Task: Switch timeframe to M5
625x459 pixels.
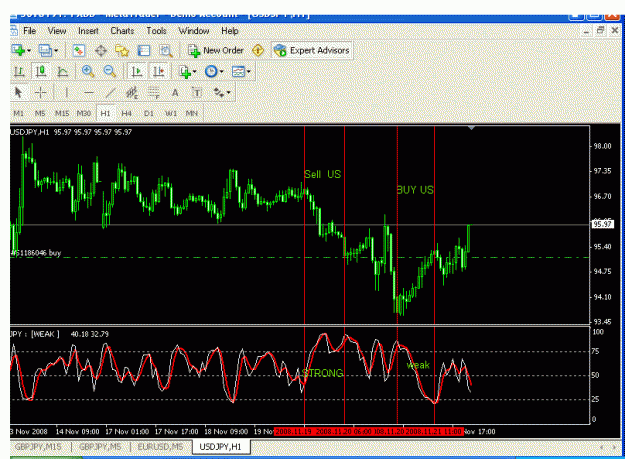Action: coord(40,114)
